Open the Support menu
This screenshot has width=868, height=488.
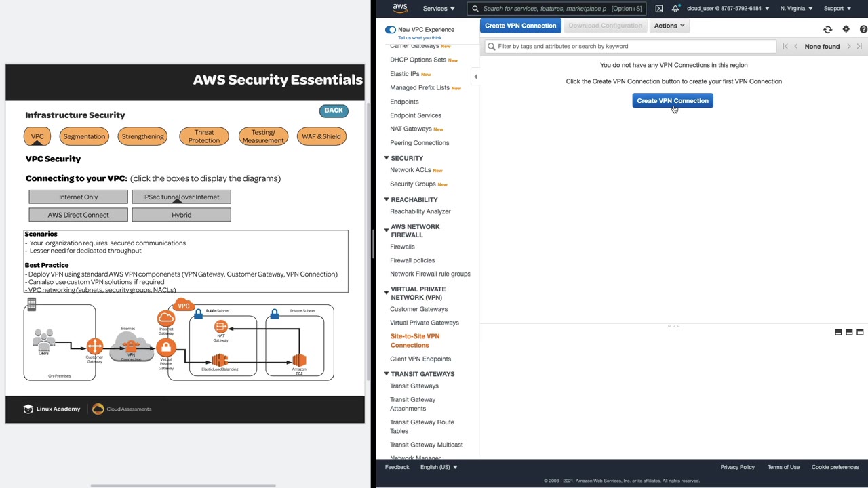(837, 9)
